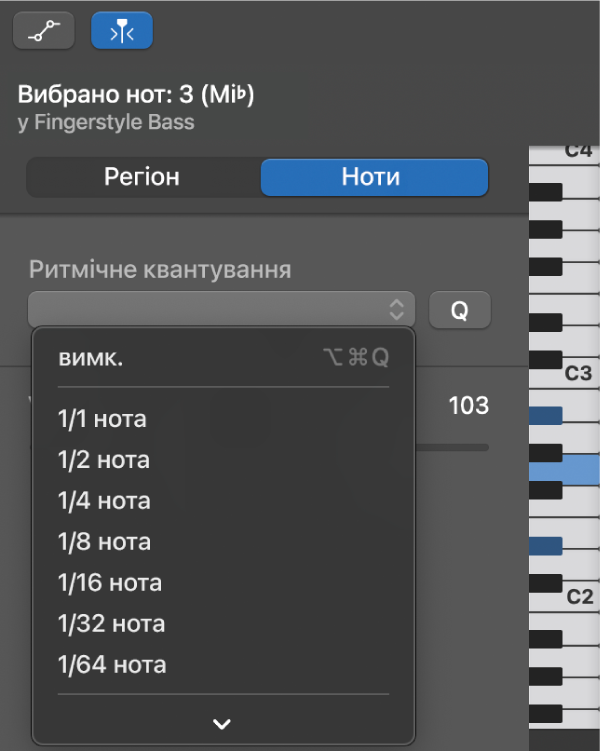601x753 pixels.
Task: Click the velocity value 103
Action: click(468, 405)
